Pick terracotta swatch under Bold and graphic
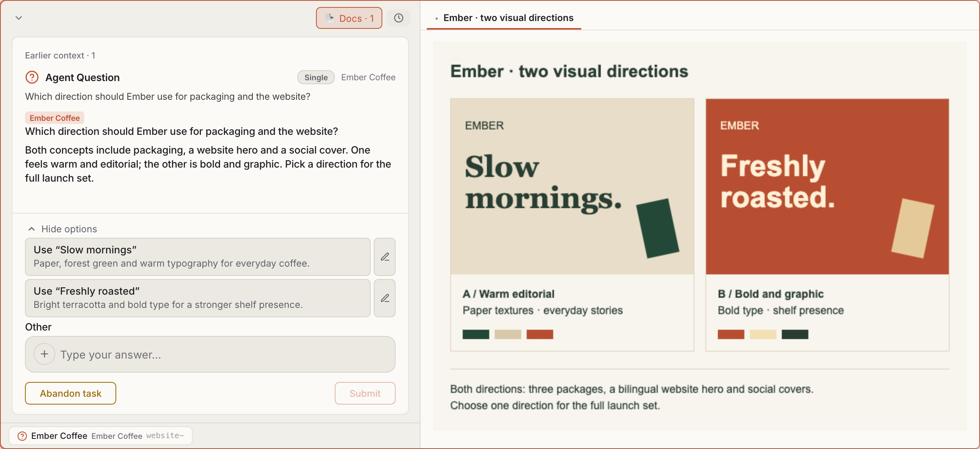Viewport: 980px width, 449px height. click(731, 334)
